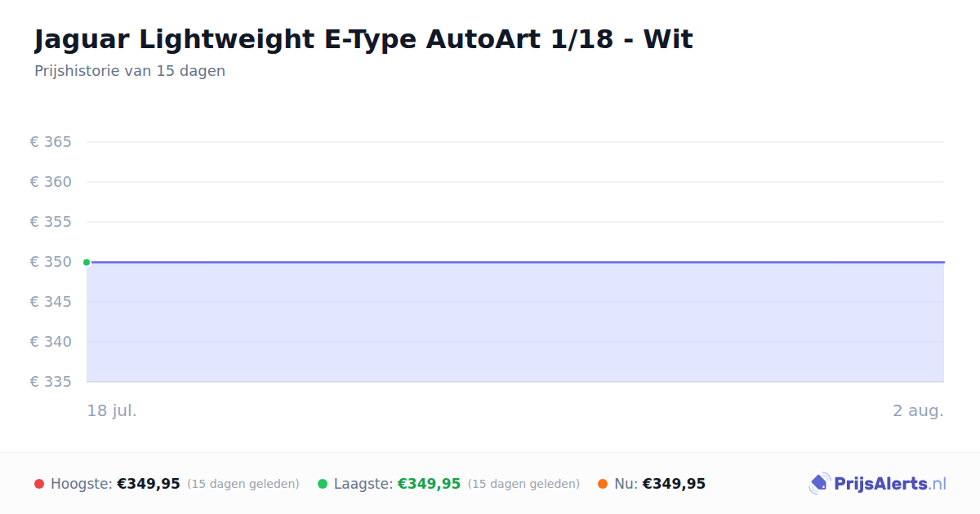Click the PrijsAlerts price tag logo icon
Viewport: 980px width, 514px height.
[820, 484]
